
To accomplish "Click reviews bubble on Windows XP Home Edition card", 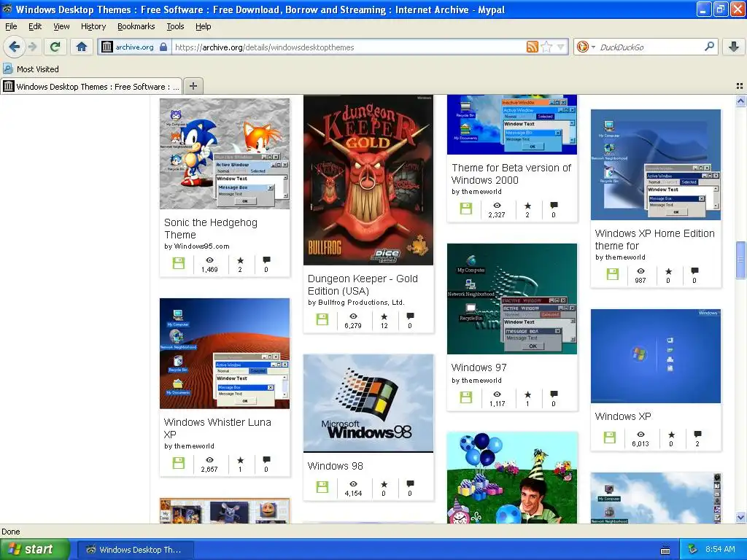I will (694, 271).
